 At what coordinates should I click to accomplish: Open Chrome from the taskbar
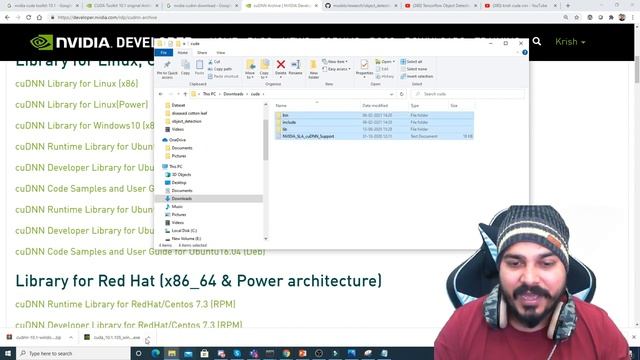coord(286,353)
